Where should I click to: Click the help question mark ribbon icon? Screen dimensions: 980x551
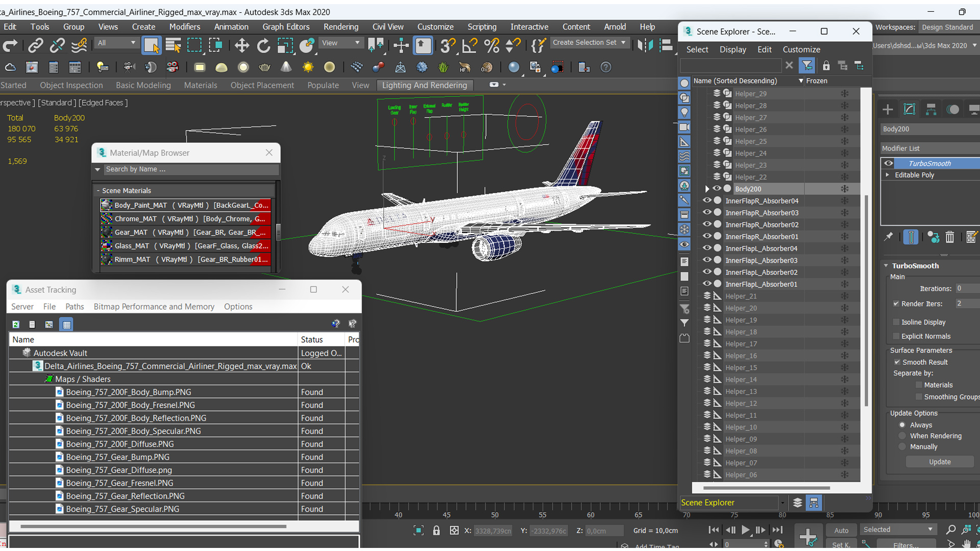coord(606,67)
